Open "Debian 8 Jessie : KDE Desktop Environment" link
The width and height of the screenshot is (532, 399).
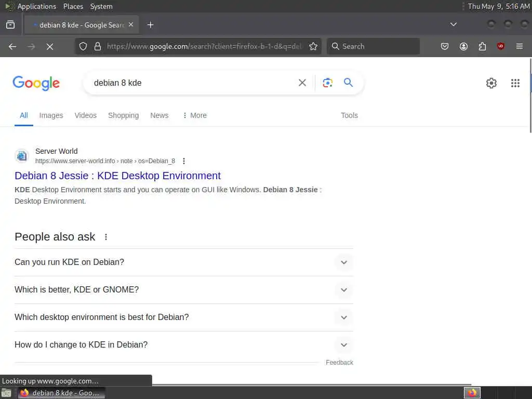118,176
